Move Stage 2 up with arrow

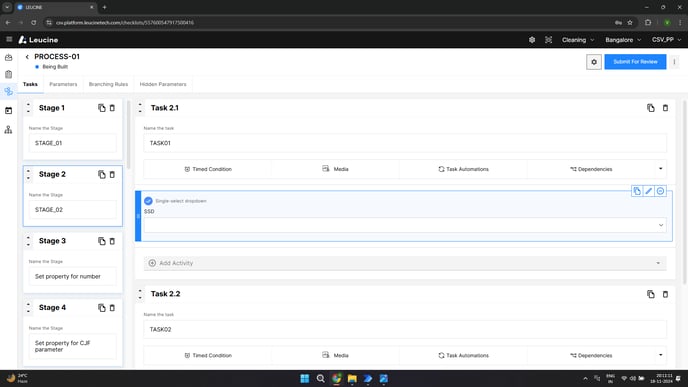(x=29, y=171)
